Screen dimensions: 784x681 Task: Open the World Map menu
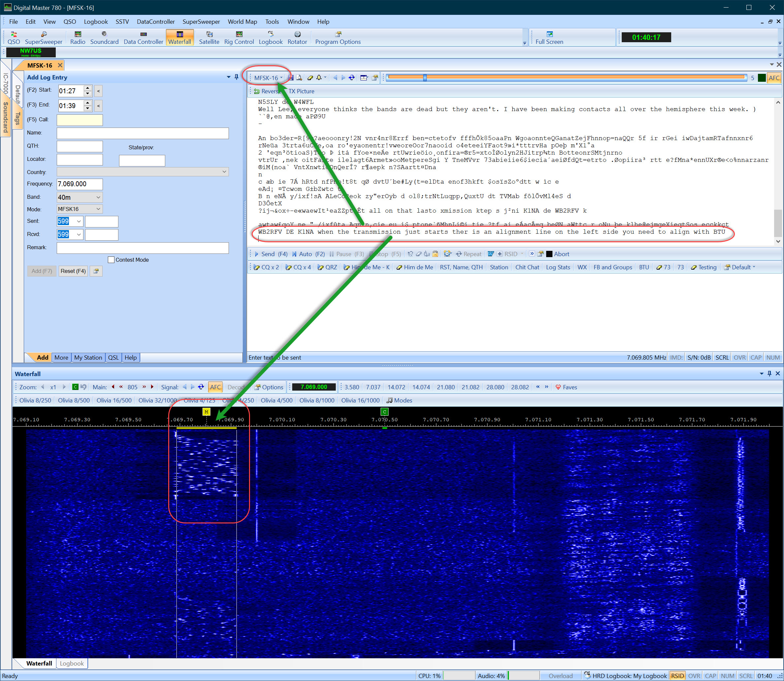click(x=242, y=22)
